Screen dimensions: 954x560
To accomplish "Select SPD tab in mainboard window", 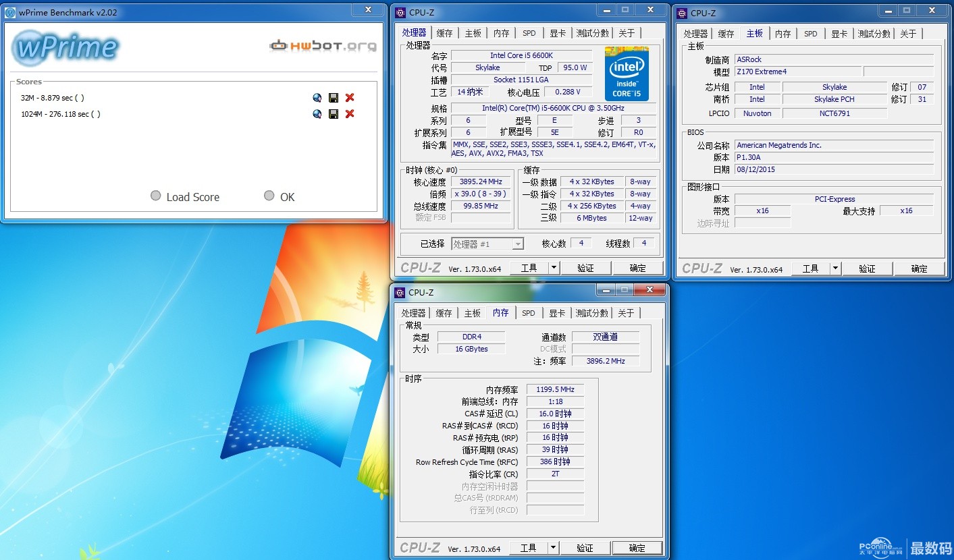I will click(x=811, y=34).
